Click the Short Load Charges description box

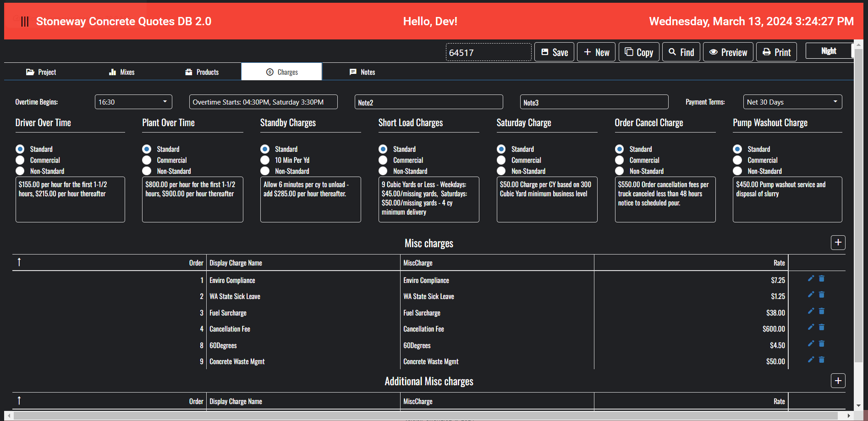click(x=429, y=199)
